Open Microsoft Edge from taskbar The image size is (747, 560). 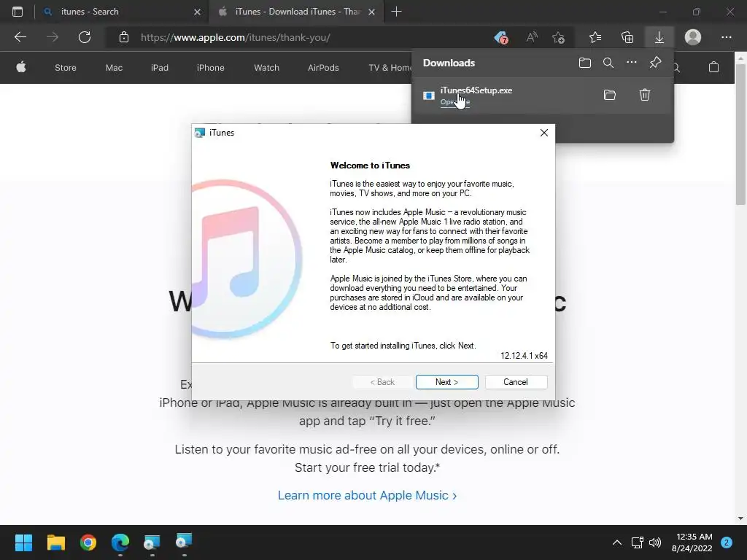120,542
